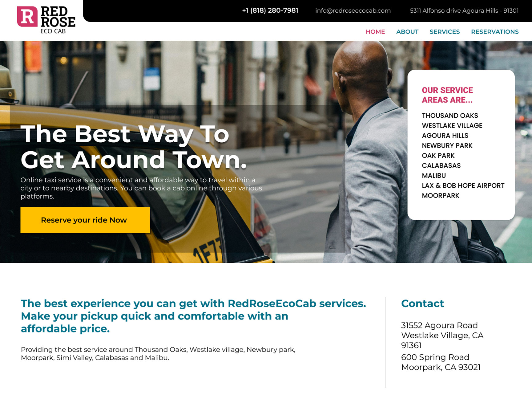Call the +1 (818) 280-7981 phone number

coord(270,10)
